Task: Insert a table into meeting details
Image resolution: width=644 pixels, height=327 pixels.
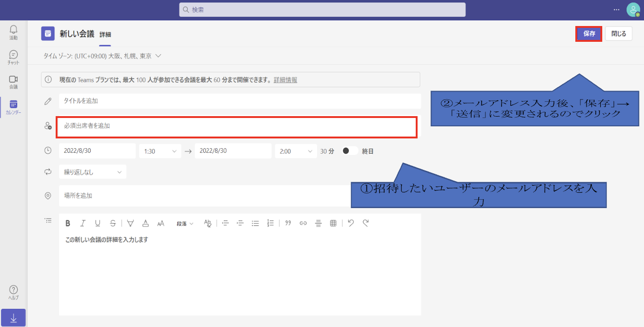Action: 333,223
